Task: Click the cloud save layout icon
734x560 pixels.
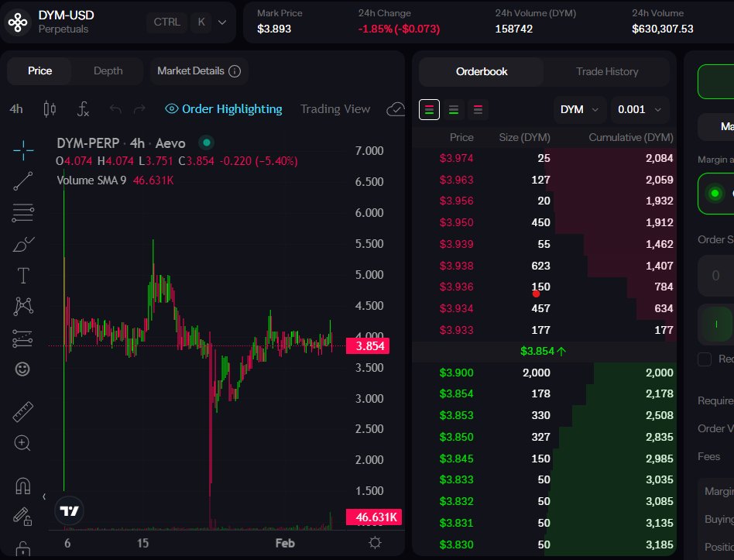Action: pos(396,109)
